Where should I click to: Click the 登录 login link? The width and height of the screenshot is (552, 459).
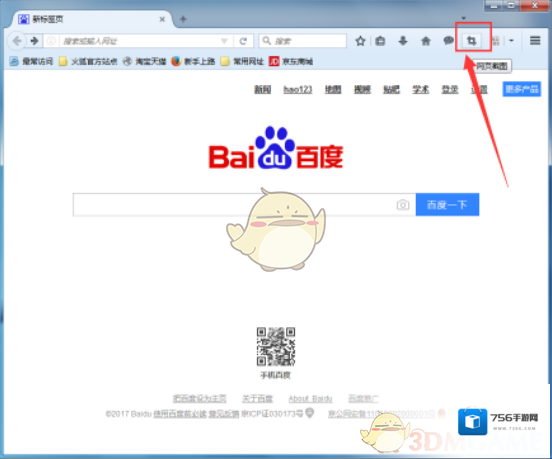(450, 89)
